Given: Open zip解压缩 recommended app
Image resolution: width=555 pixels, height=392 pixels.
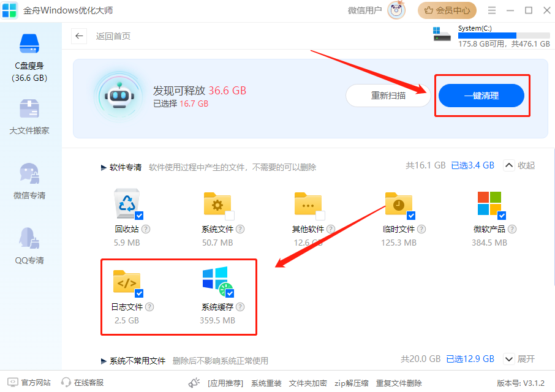Looking at the screenshot, I should tap(352, 383).
